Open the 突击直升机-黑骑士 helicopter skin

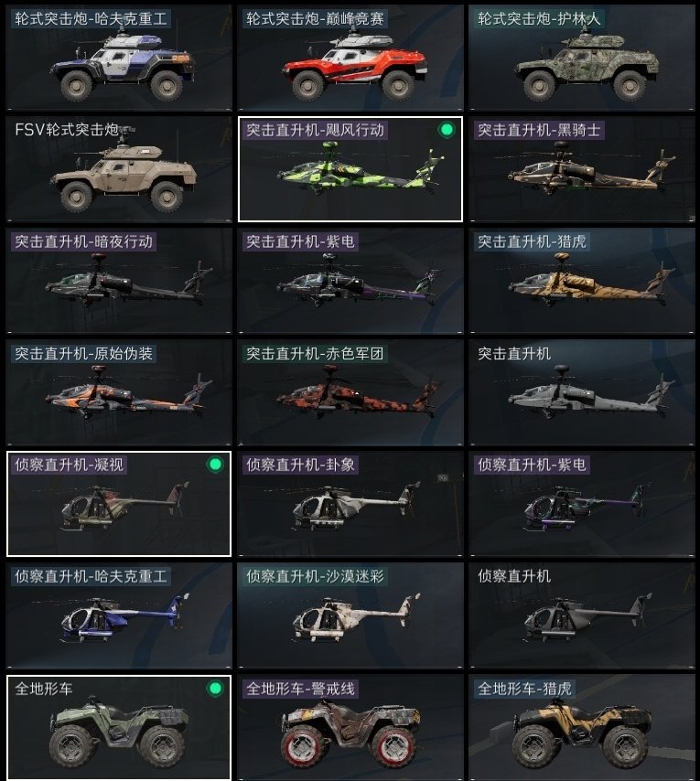pos(582,169)
